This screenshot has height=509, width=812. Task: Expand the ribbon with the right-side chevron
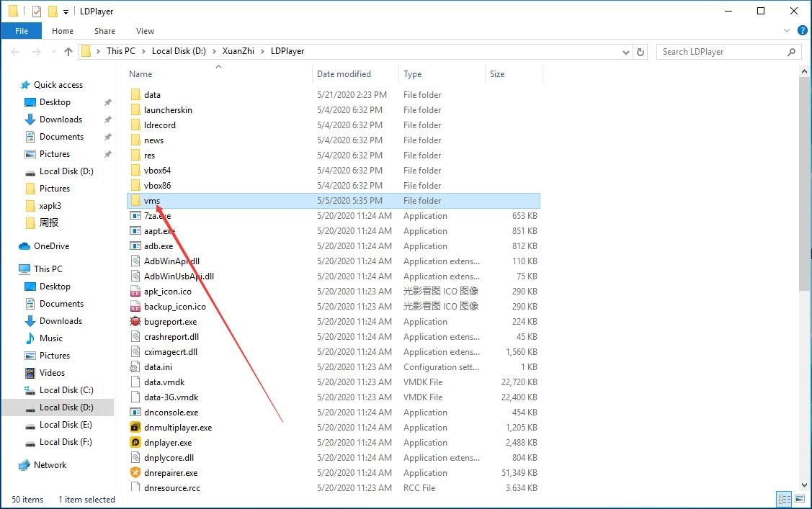pyautogui.click(x=788, y=30)
